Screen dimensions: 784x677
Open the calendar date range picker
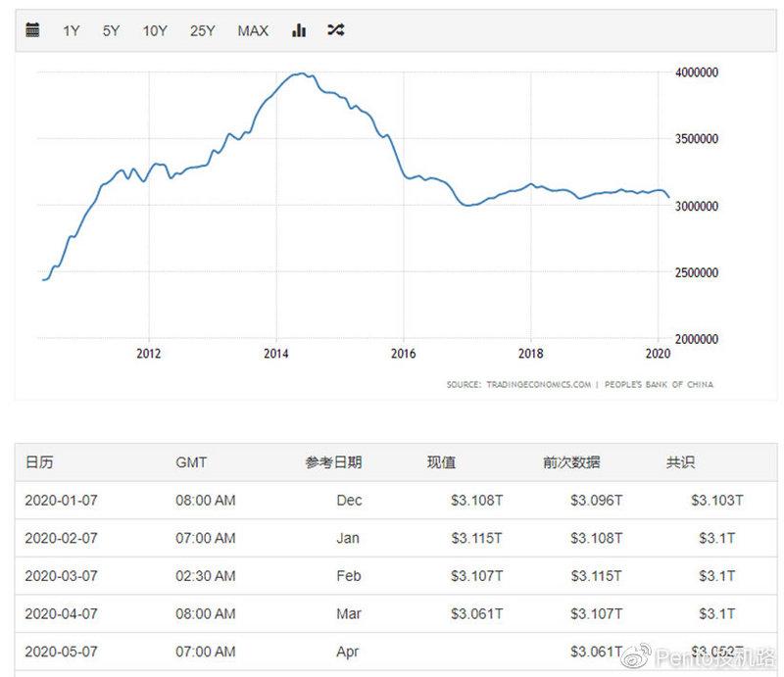click(32, 29)
